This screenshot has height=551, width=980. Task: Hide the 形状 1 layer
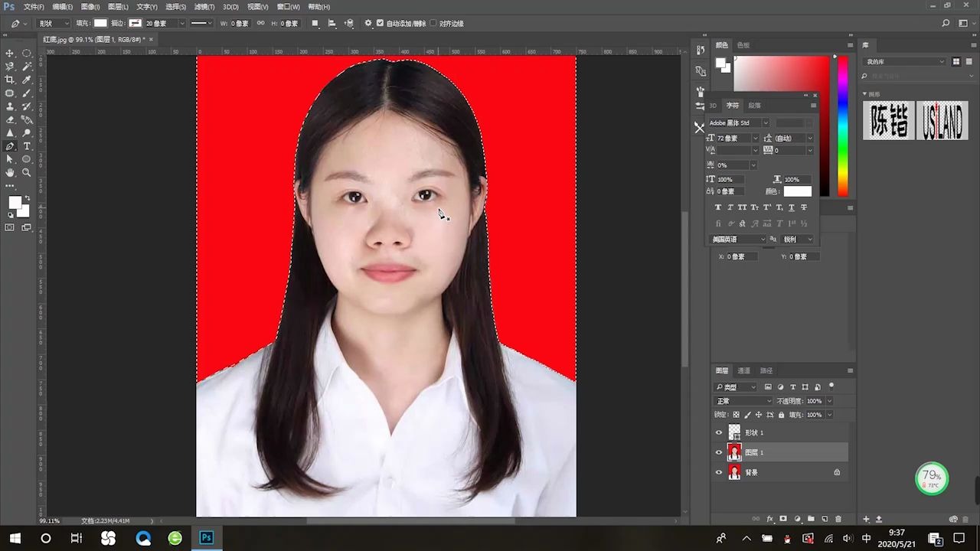pos(718,432)
